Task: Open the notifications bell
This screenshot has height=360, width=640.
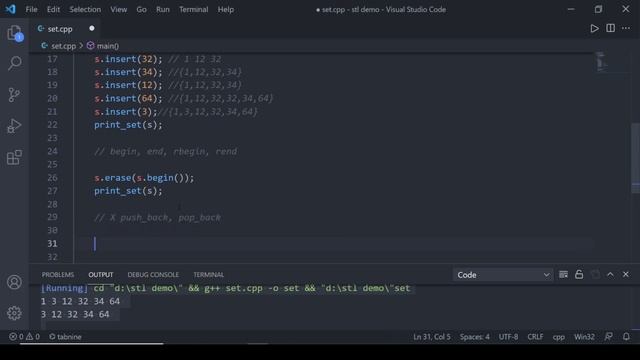Action: coord(626,337)
